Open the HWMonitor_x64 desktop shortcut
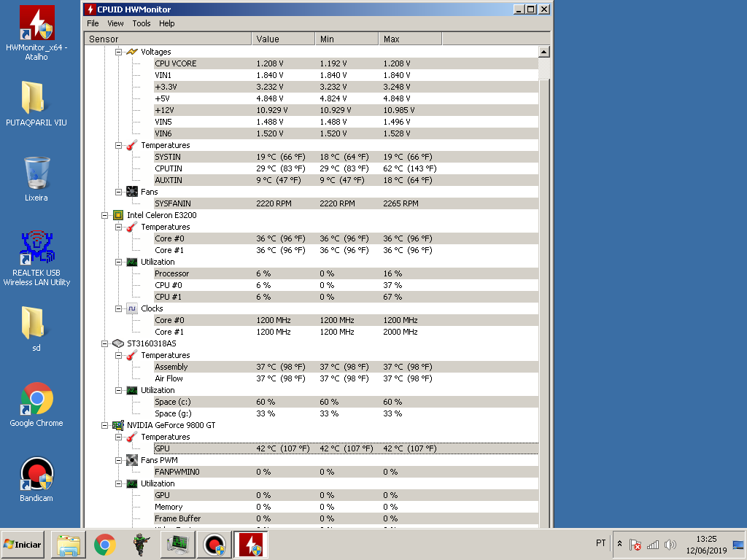Screen dimensions: 747x560 coord(36,23)
